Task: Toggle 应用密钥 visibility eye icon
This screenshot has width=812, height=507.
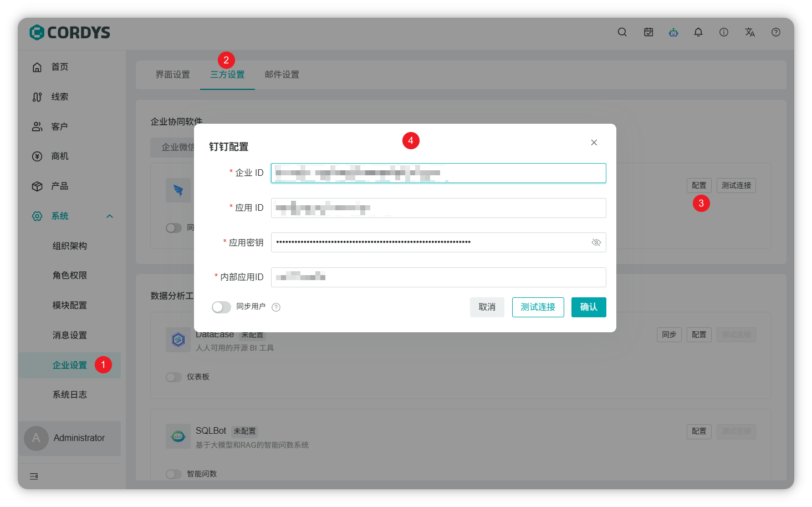Action: tap(596, 242)
